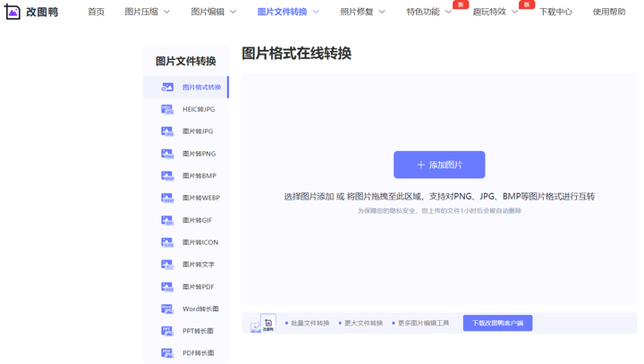Click the 更大文件转换 bullet text
Image resolution: width=644 pixels, height=364 pixels.
pos(363,324)
